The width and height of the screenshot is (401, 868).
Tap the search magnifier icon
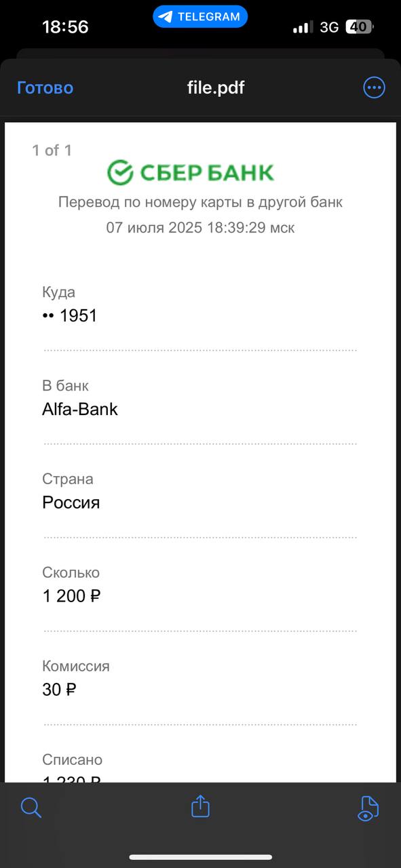31,808
